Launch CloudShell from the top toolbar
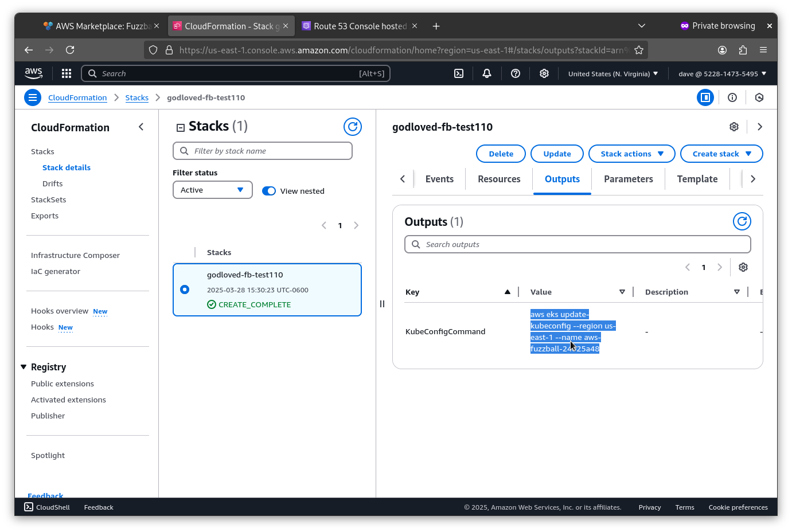The image size is (792, 532). click(458, 73)
